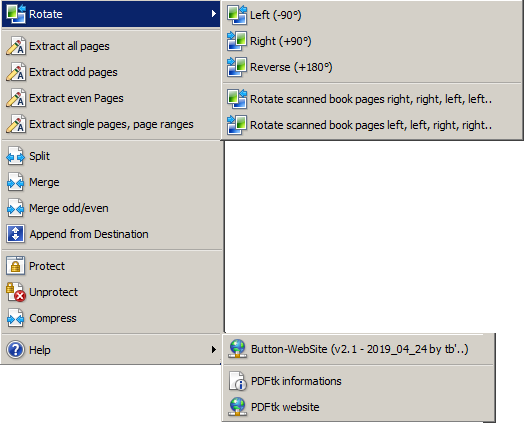Expand the Help submenu arrow
530x426 pixels.
click(213, 349)
